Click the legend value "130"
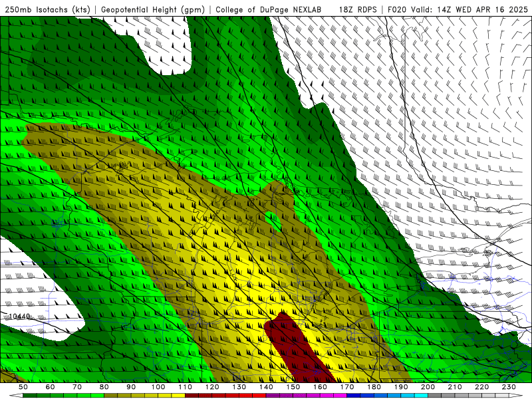 click(239, 387)
